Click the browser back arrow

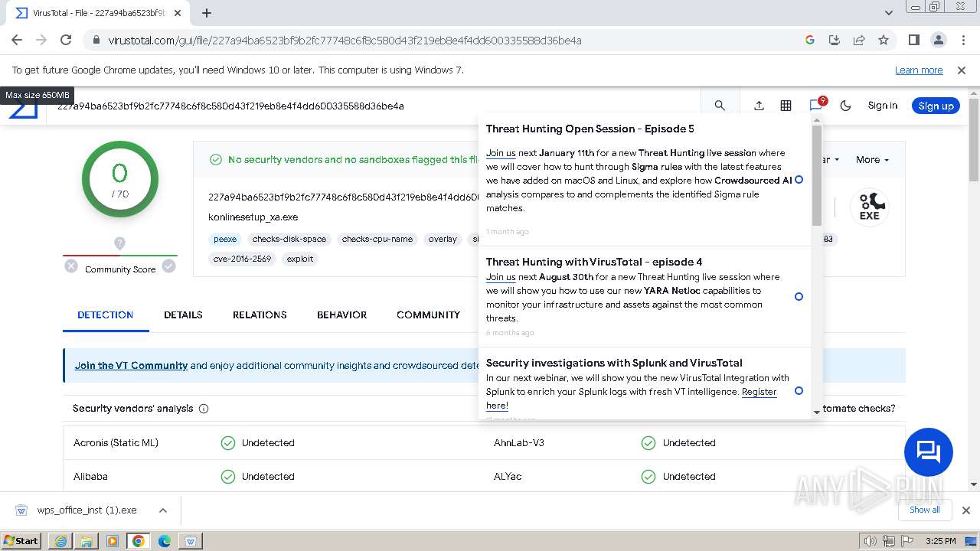(x=17, y=40)
